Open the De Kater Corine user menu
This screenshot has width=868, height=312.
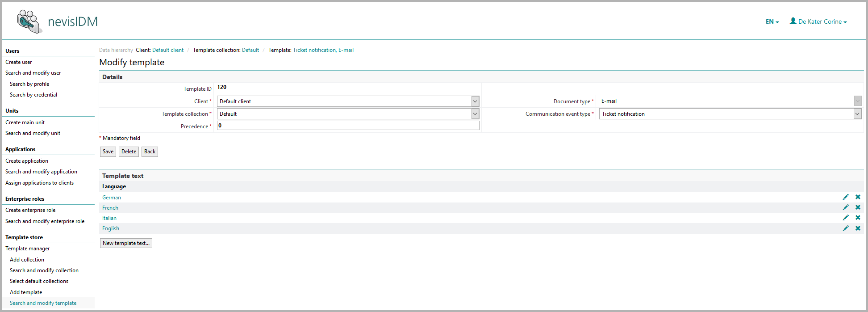818,21
